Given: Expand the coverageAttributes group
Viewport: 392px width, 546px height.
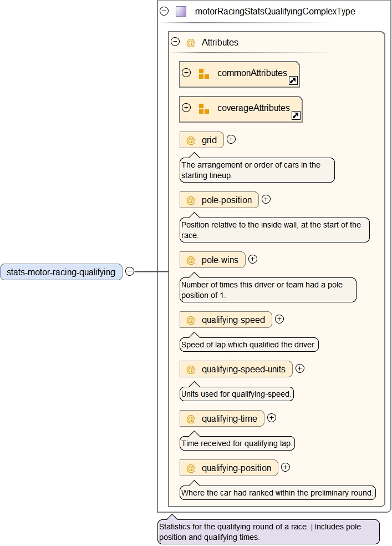Looking at the screenshot, I should [186, 108].
